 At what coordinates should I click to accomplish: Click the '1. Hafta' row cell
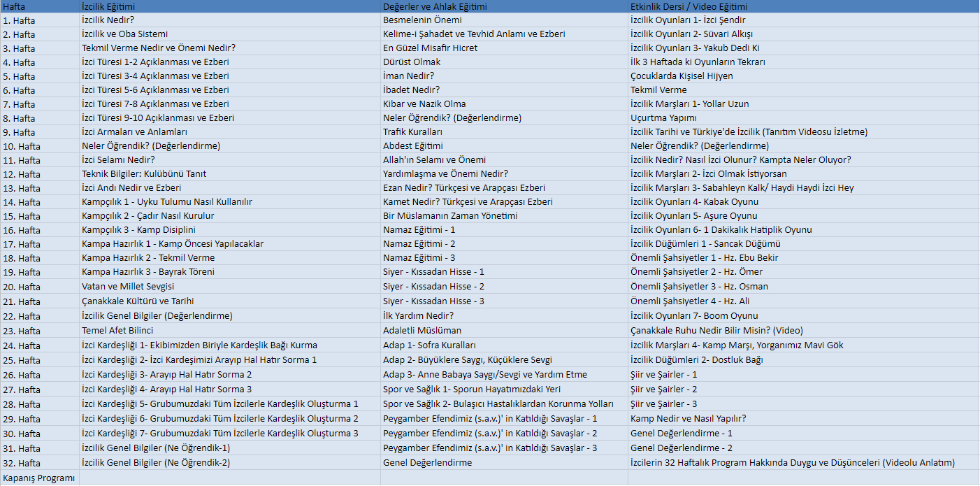click(40, 20)
